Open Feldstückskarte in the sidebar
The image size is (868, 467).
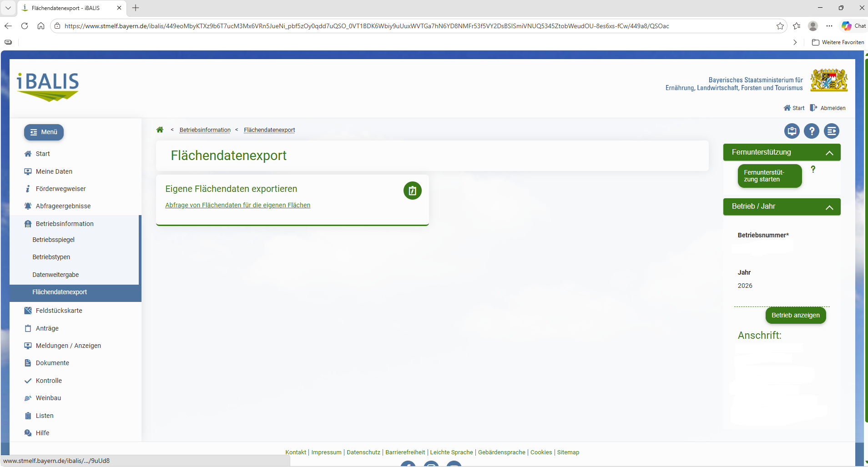pyautogui.click(x=59, y=311)
